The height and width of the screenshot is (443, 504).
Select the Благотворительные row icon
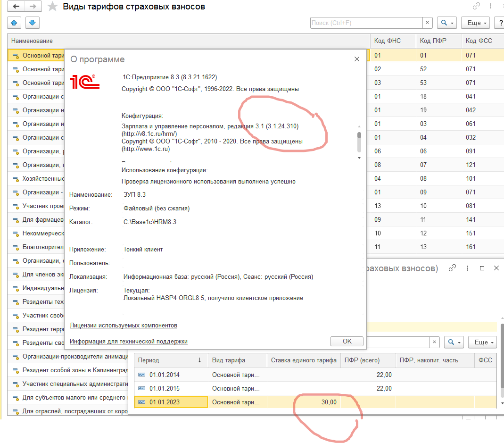click(x=16, y=247)
